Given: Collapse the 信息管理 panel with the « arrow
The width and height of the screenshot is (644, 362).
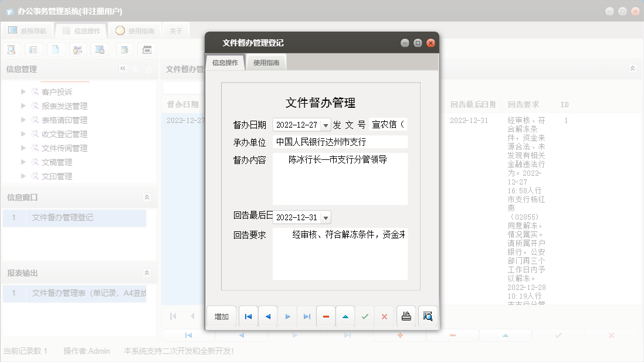Looking at the screenshot, I should click(x=123, y=69).
